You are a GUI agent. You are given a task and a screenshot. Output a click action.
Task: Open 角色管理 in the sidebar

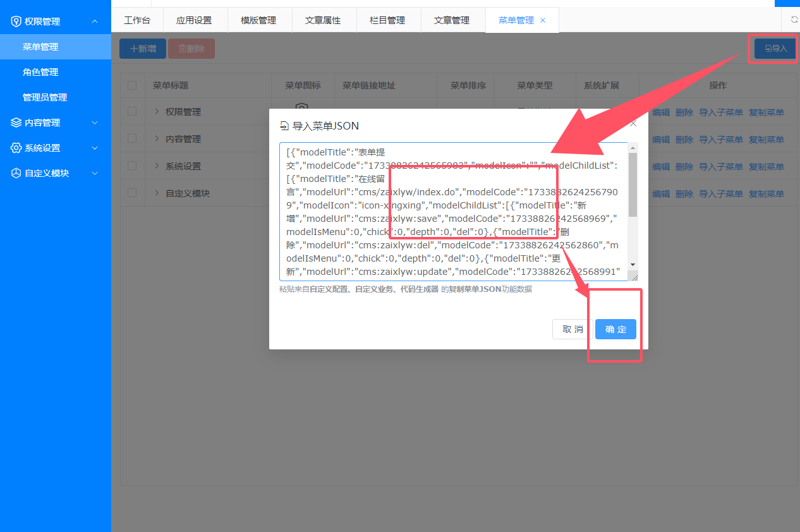(x=40, y=72)
